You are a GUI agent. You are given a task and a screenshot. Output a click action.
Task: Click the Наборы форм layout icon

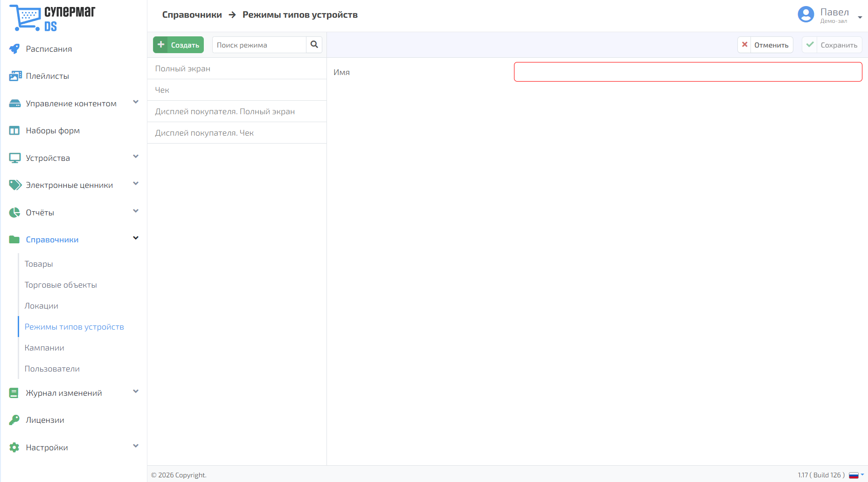pyautogui.click(x=14, y=131)
